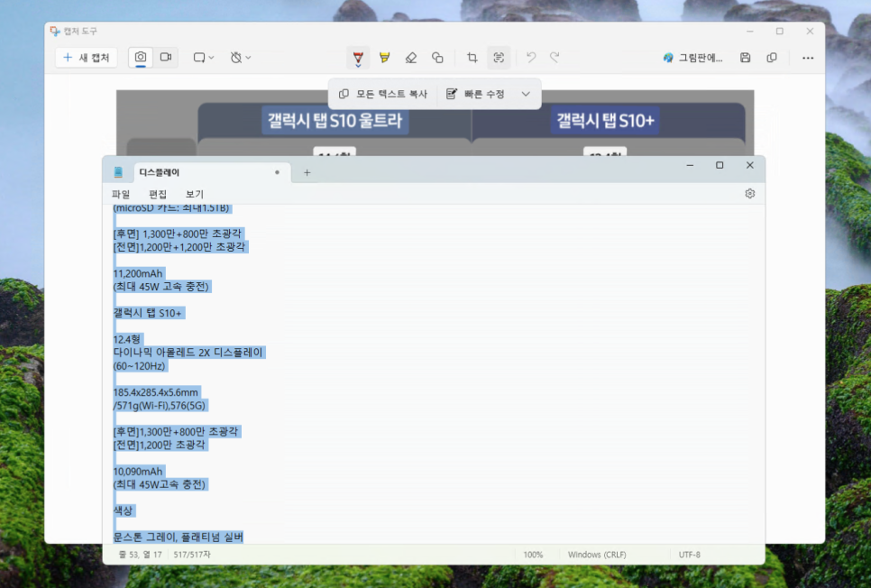
Task: Click the New capture button in Snipping Tool
Action: point(86,57)
